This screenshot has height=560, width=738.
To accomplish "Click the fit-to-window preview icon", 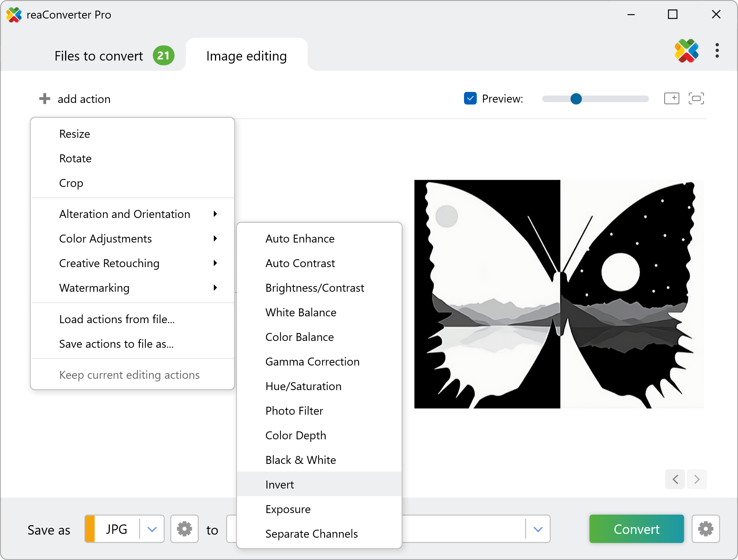I will 696,98.
